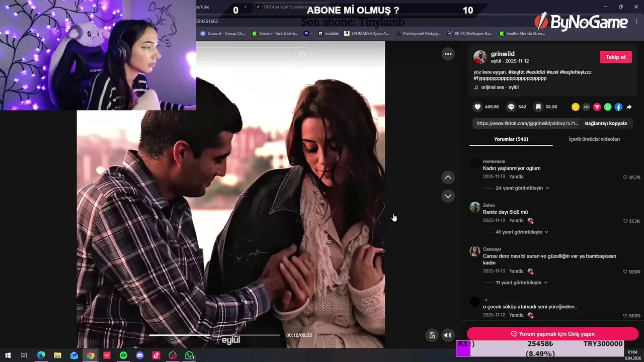This screenshot has height=362, width=644.
Task: Go to next video with down arrow
Action: (x=448, y=196)
